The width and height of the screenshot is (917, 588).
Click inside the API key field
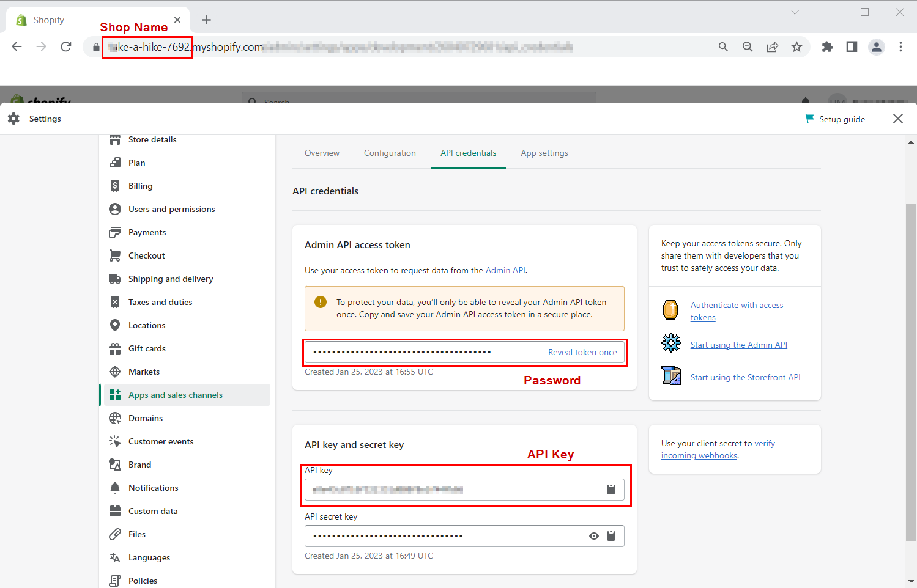(x=464, y=490)
